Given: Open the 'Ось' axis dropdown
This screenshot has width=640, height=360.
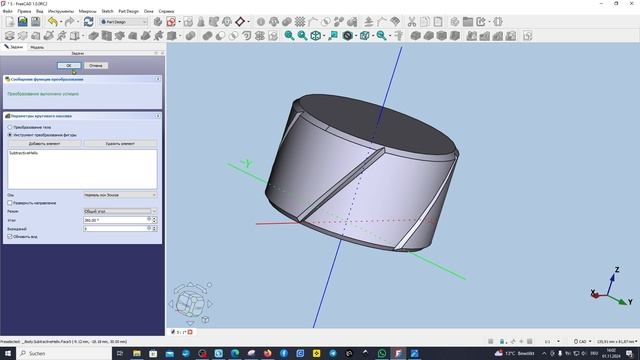Looking at the screenshot, I should tap(120, 195).
